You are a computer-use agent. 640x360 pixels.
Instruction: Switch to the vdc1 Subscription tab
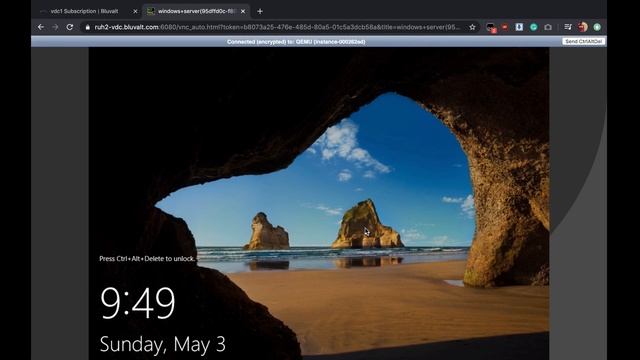click(84, 11)
